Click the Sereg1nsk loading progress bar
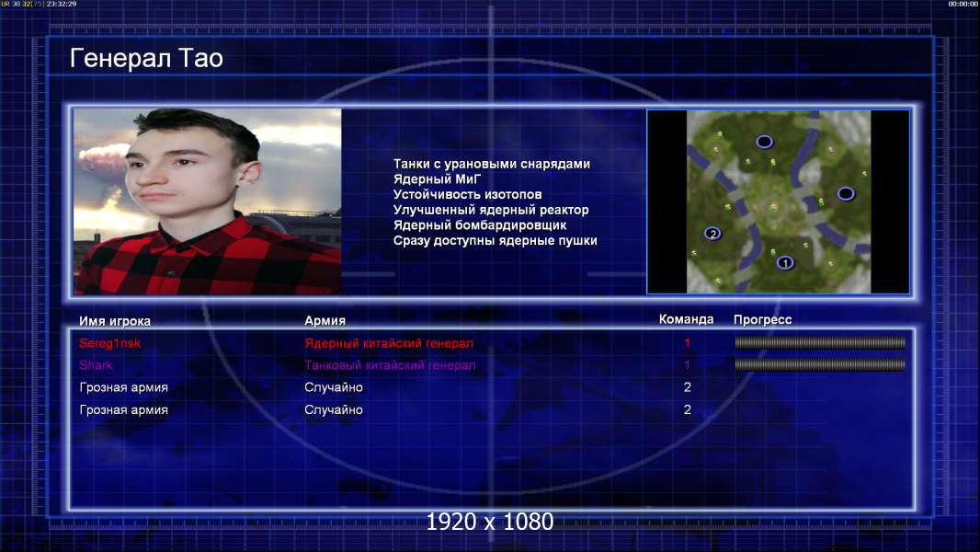 click(x=820, y=342)
